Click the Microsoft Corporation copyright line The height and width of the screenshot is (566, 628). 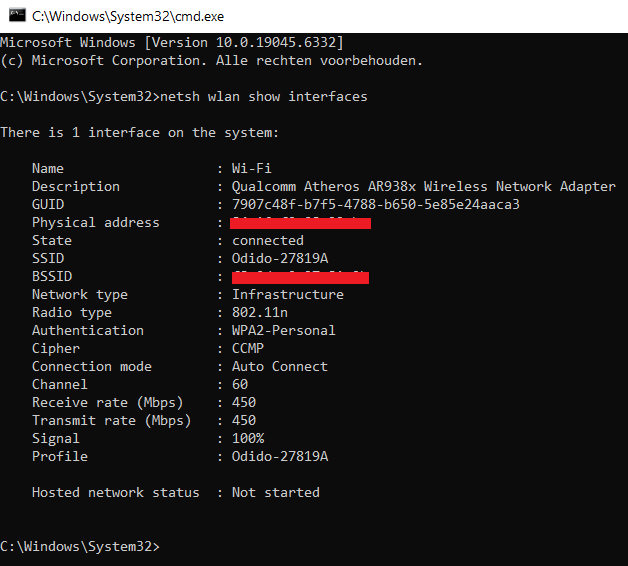211,60
